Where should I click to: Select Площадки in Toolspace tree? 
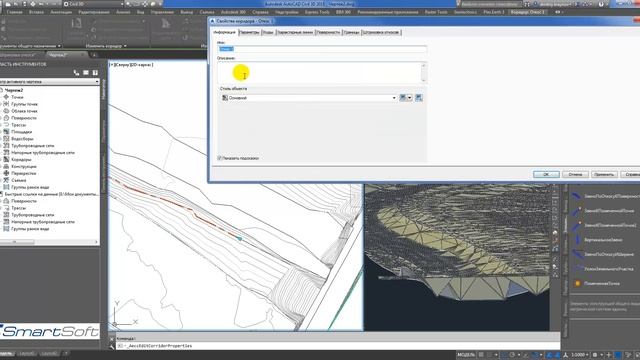coord(21,132)
